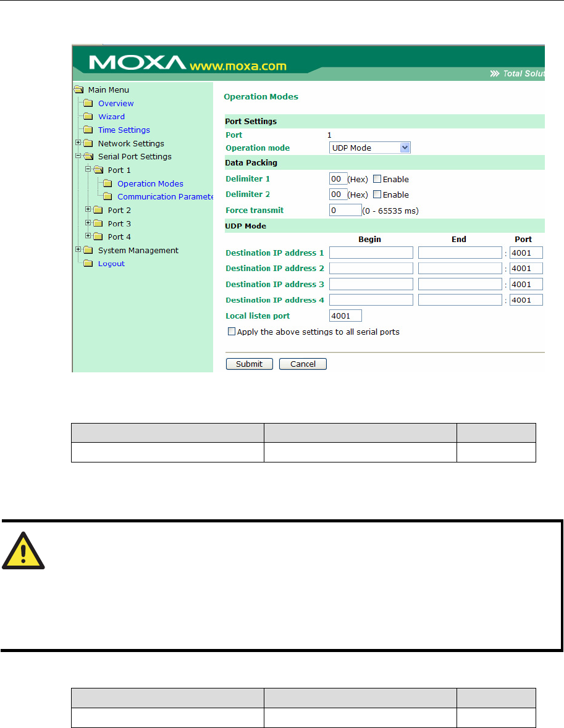Click the Delimiter 2 hex input field
The width and height of the screenshot is (564, 728).
click(x=338, y=194)
